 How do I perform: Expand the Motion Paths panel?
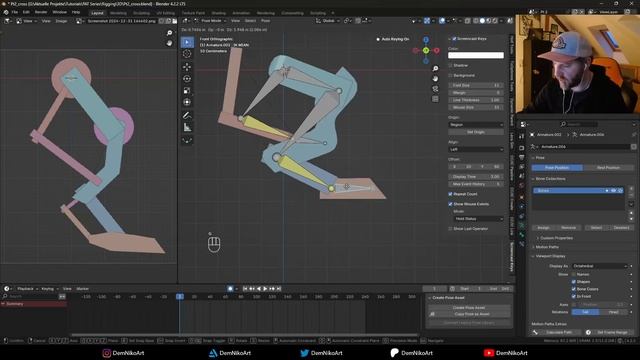pos(547,247)
